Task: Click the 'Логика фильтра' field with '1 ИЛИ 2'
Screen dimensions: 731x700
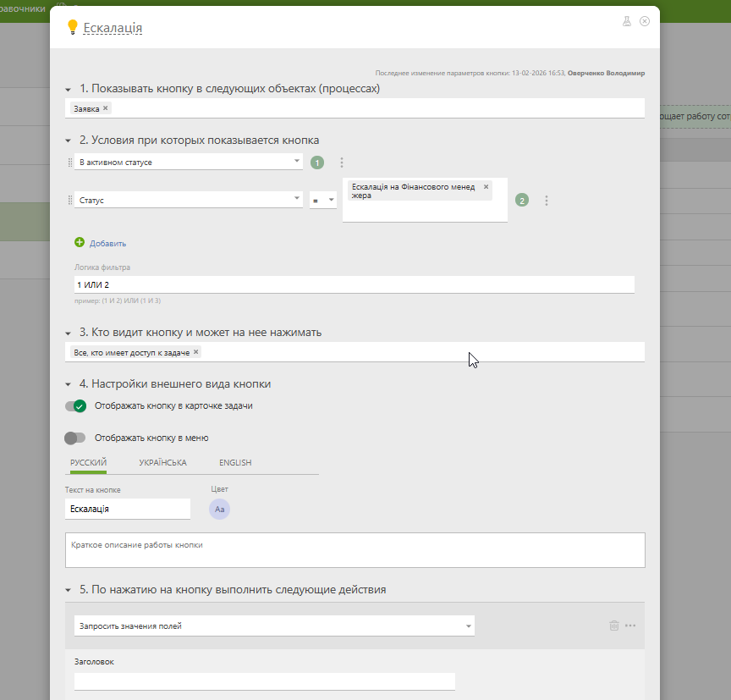Action: [355, 284]
